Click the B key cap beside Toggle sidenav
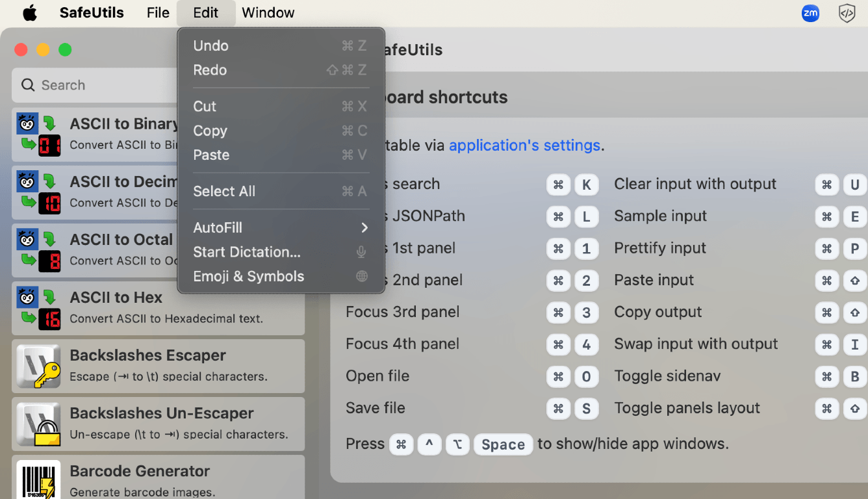868x499 pixels. [855, 376]
